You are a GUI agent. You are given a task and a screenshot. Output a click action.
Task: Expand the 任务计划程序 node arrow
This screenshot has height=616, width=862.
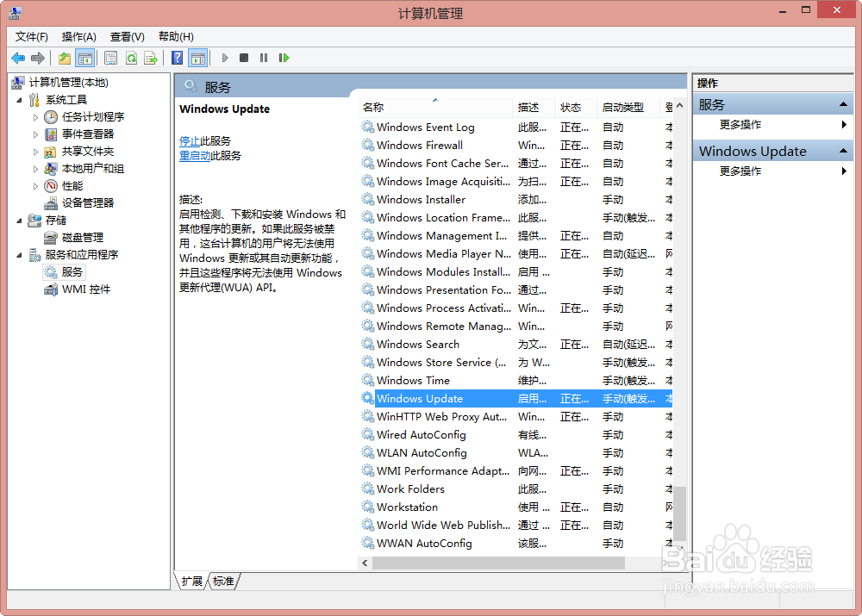click(35, 117)
